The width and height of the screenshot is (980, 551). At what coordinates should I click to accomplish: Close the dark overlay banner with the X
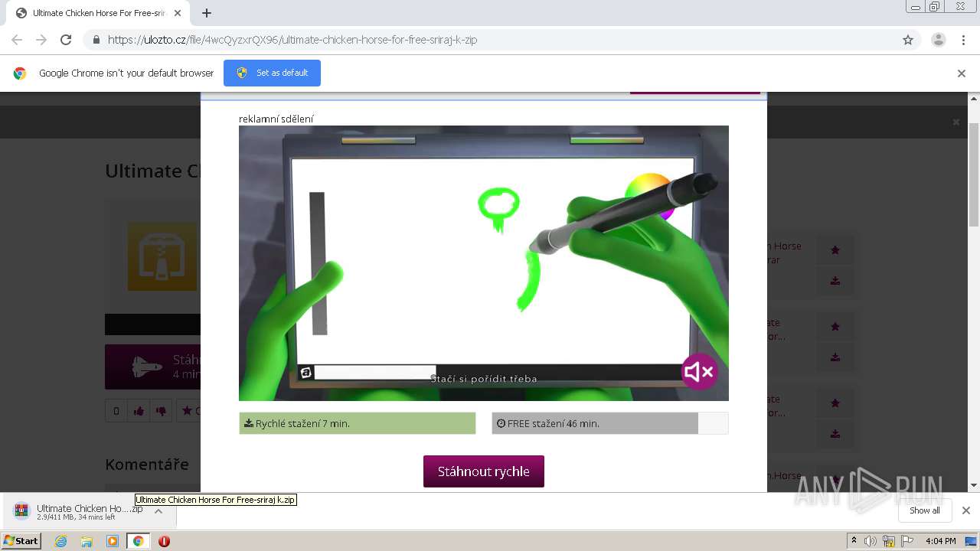click(x=955, y=122)
